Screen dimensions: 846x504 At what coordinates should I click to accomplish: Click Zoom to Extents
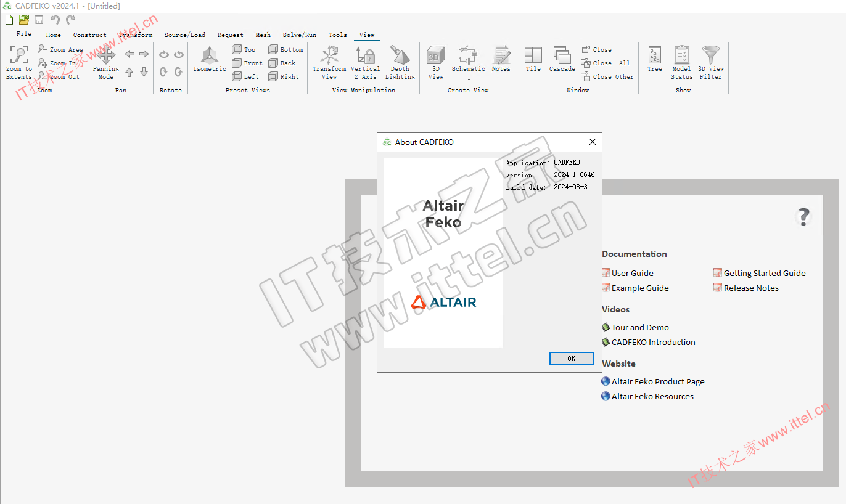[19, 63]
